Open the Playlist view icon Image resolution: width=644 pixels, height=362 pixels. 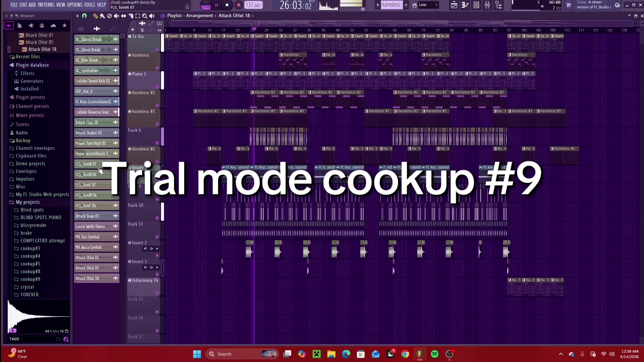coord(454,5)
